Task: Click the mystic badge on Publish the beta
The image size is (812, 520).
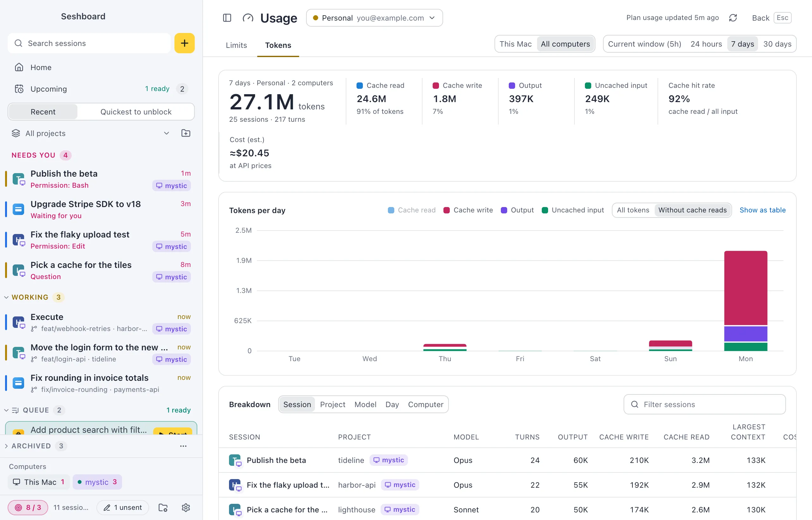Action: pos(172,185)
